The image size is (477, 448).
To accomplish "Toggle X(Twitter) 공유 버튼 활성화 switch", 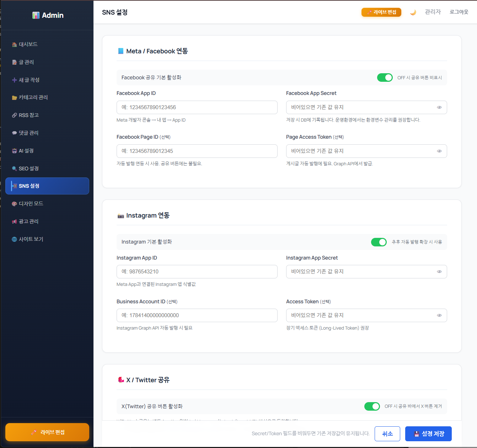I will click(372, 406).
